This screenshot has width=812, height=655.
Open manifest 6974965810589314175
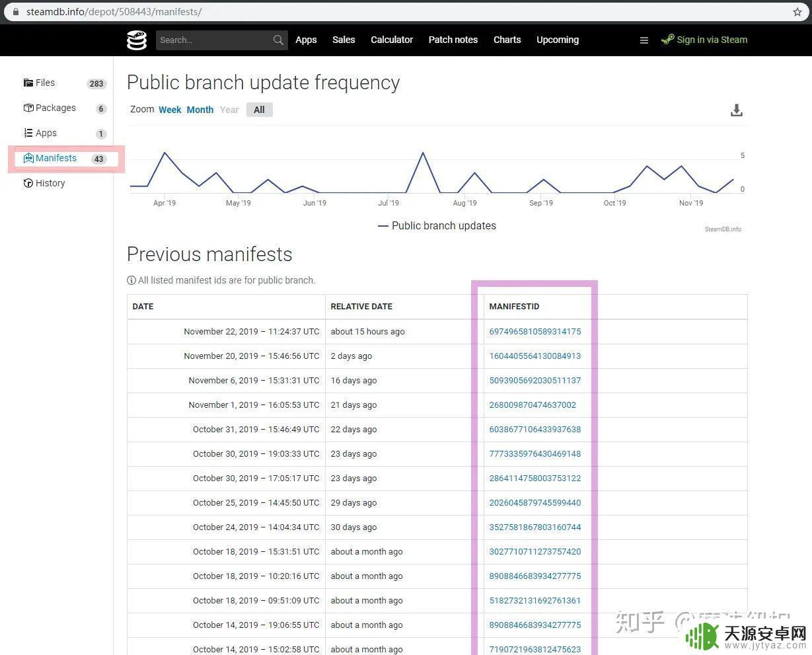pyautogui.click(x=535, y=332)
